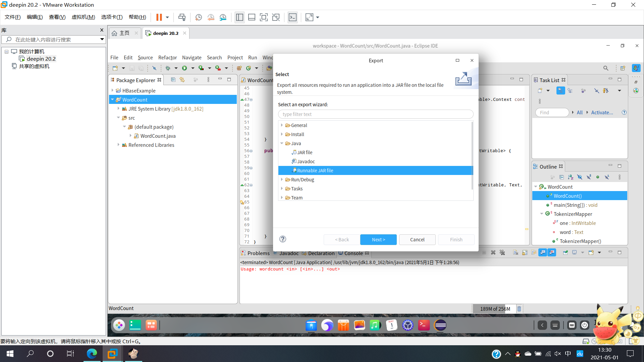Expand the General export category

[282, 125]
